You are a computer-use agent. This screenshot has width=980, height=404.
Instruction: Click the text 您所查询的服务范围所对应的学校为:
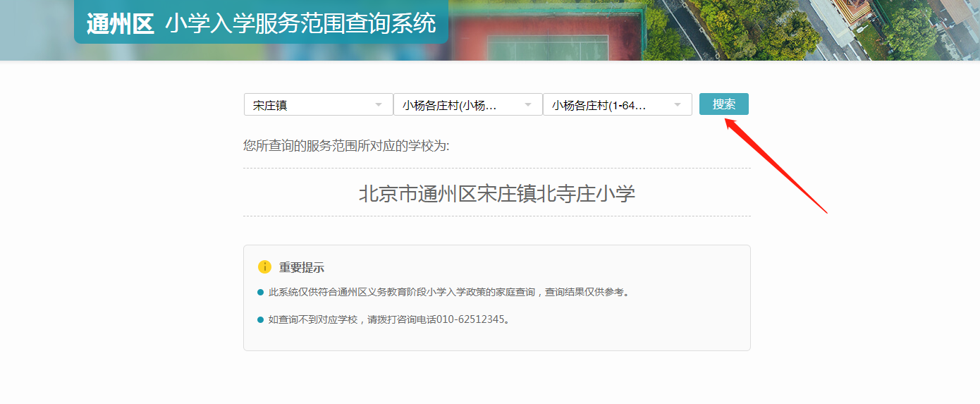346,146
